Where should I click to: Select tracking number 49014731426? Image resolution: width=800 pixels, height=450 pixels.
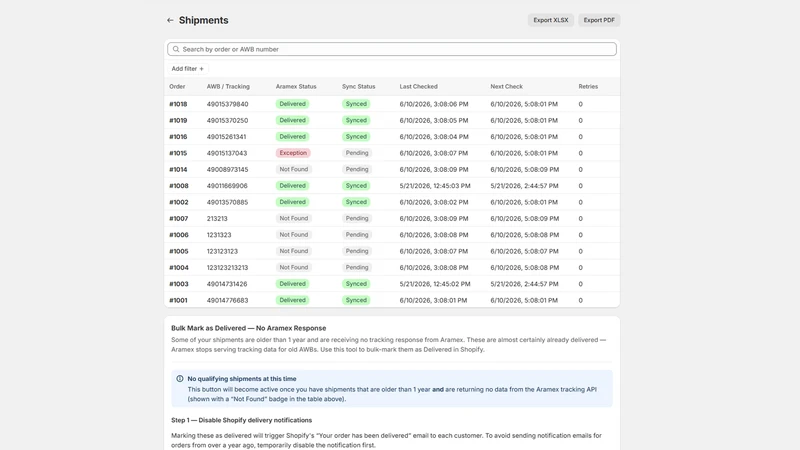click(227, 284)
